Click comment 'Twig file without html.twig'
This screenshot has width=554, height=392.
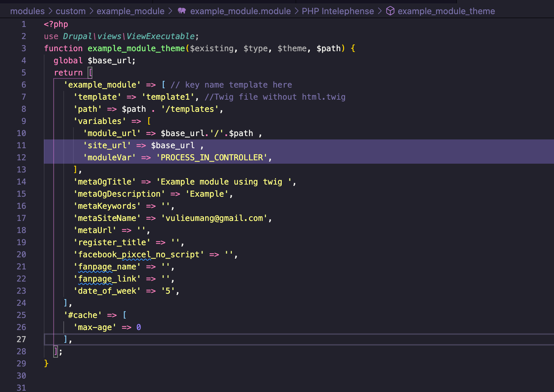click(280, 97)
